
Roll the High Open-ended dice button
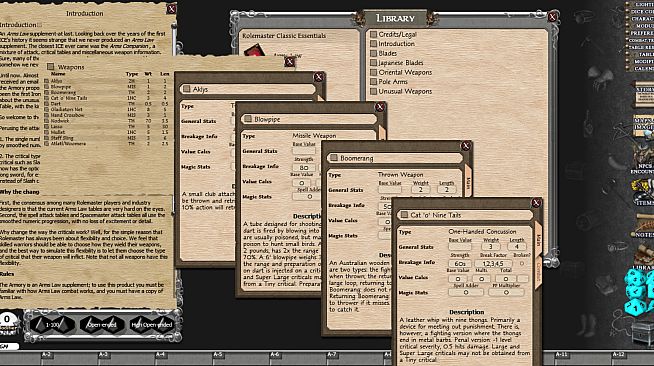coord(151,325)
